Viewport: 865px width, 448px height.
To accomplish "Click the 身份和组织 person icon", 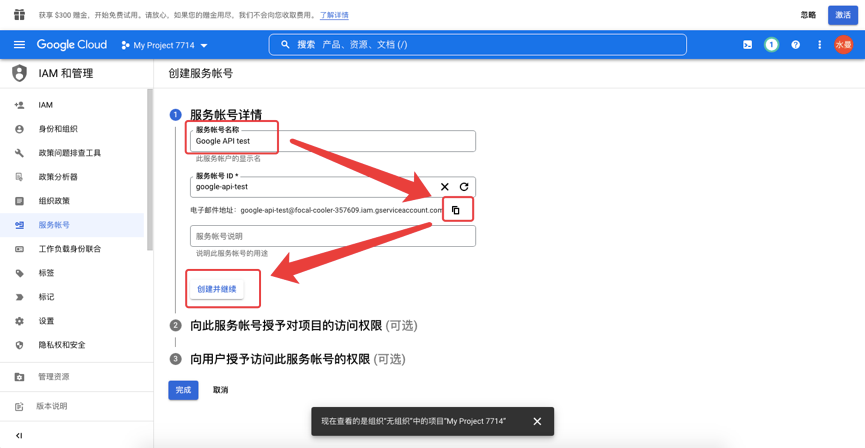I will [x=19, y=129].
